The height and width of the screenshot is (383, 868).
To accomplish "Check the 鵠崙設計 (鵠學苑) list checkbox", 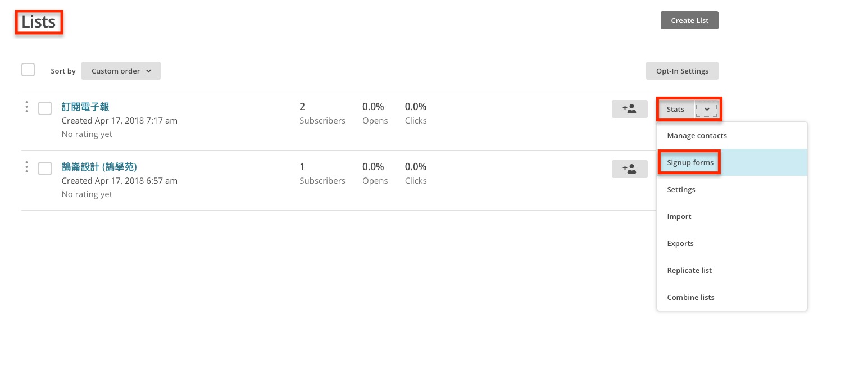I will 45,168.
